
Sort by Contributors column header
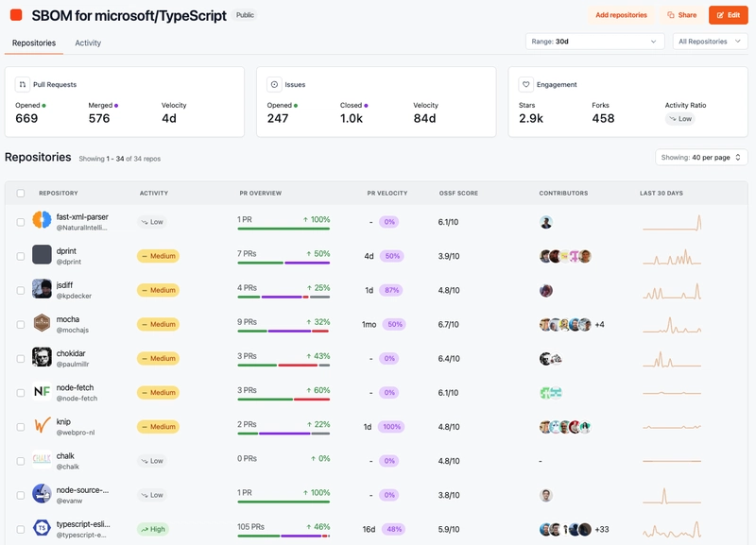tap(563, 194)
